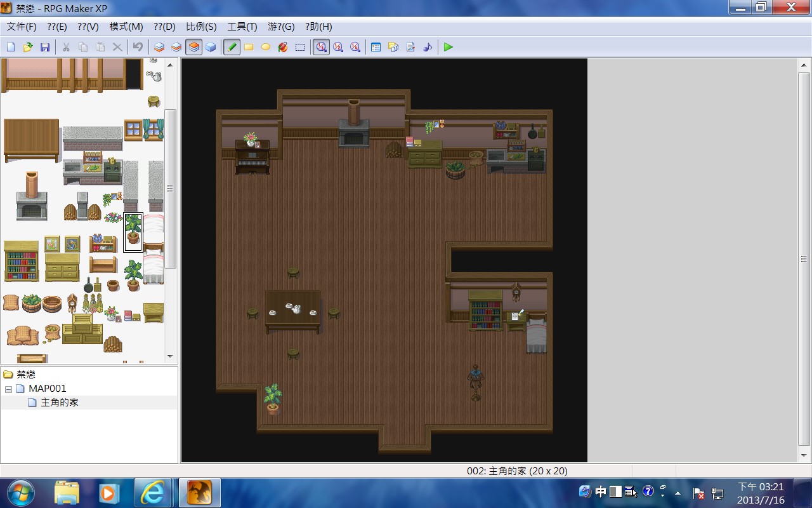The height and width of the screenshot is (508, 812).
Task: Select the 禁戀 project root folder
Action: pos(26,375)
